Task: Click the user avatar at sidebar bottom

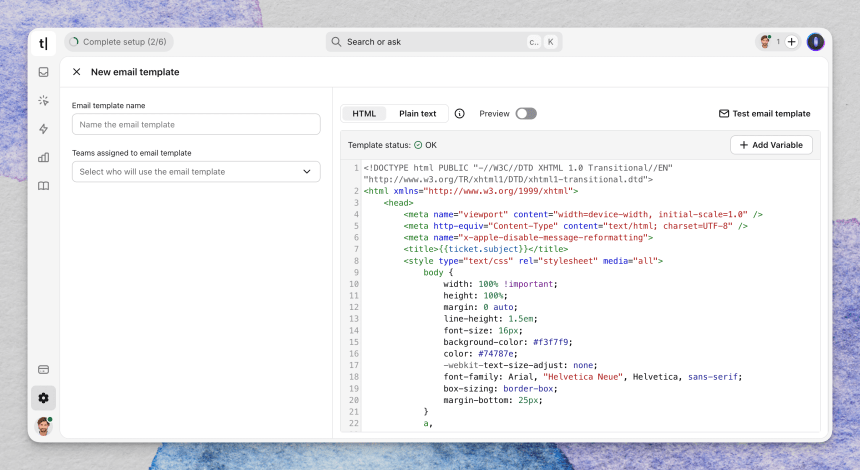Action: tap(43, 426)
